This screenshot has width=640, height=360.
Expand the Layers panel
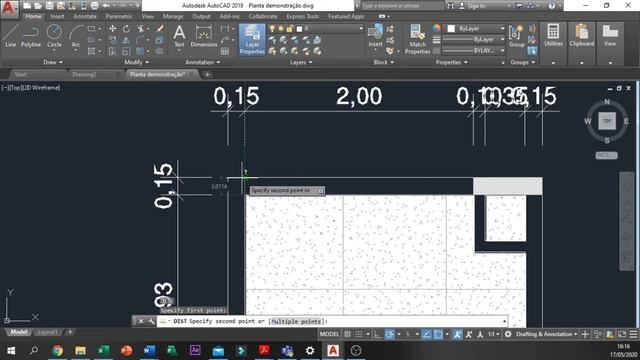[x=301, y=62]
